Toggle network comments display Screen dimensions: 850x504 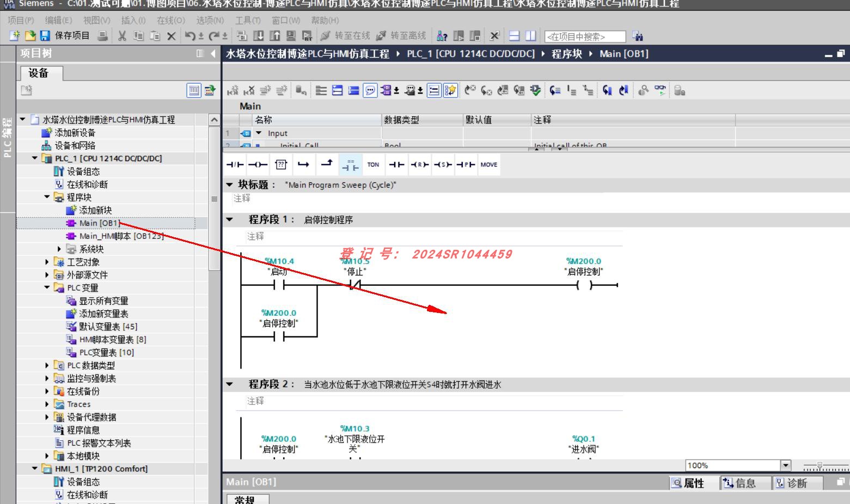point(370,90)
